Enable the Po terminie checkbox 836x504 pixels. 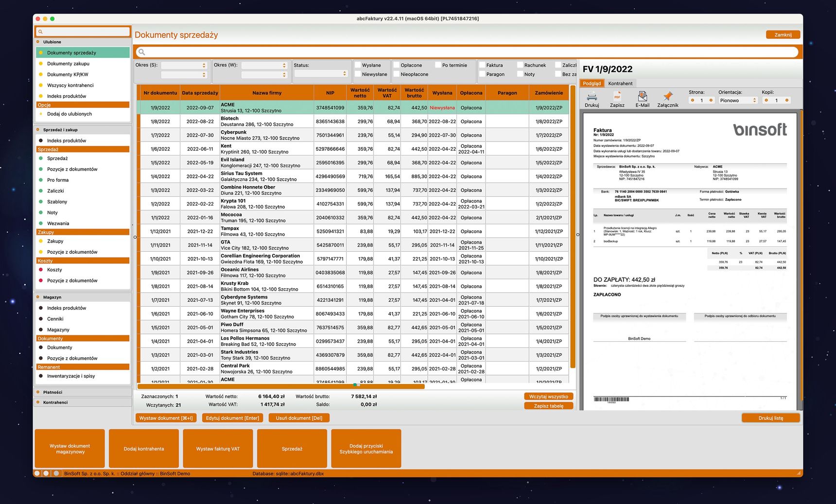pos(438,65)
